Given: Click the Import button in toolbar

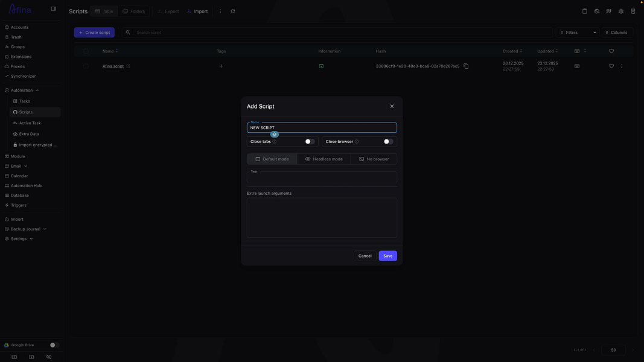Looking at the screenshot, I should pyautogui.click(x=197, y=11).
